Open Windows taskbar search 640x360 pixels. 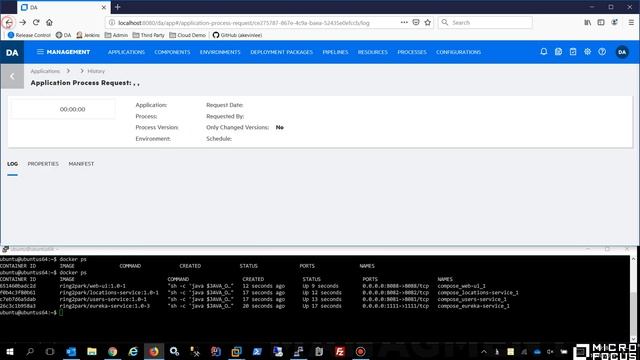30,351
